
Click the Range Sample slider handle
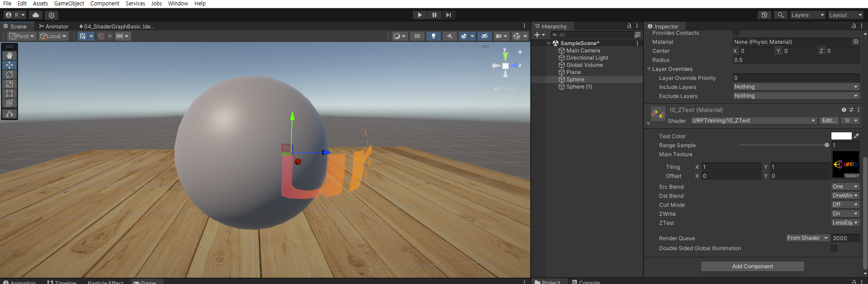[x=827, y=145]
